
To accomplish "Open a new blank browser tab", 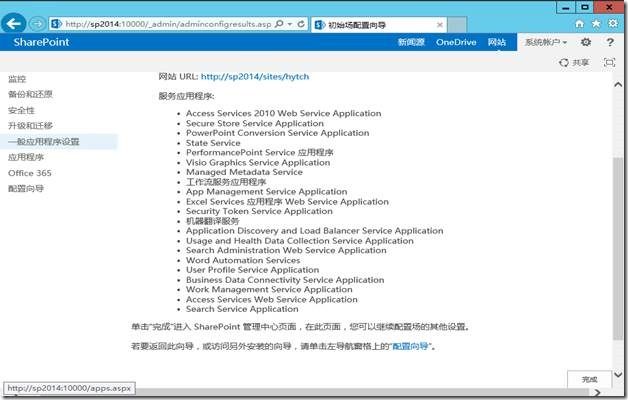I will pos(457,25).
